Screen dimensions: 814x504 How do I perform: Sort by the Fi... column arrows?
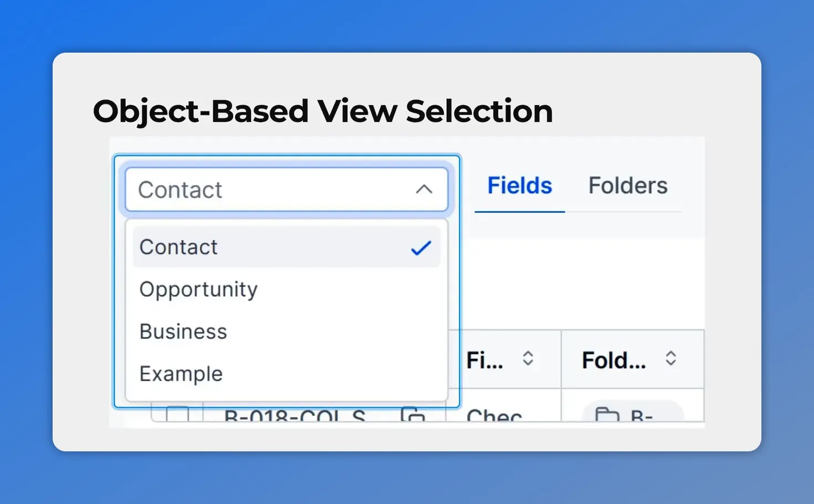point(528,359)
